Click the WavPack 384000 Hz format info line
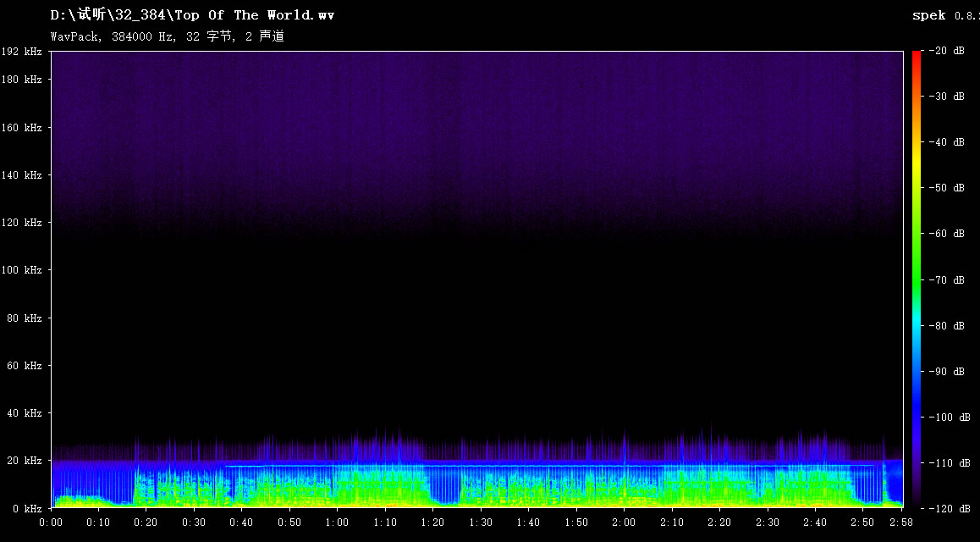 click(x=167, y=36)
